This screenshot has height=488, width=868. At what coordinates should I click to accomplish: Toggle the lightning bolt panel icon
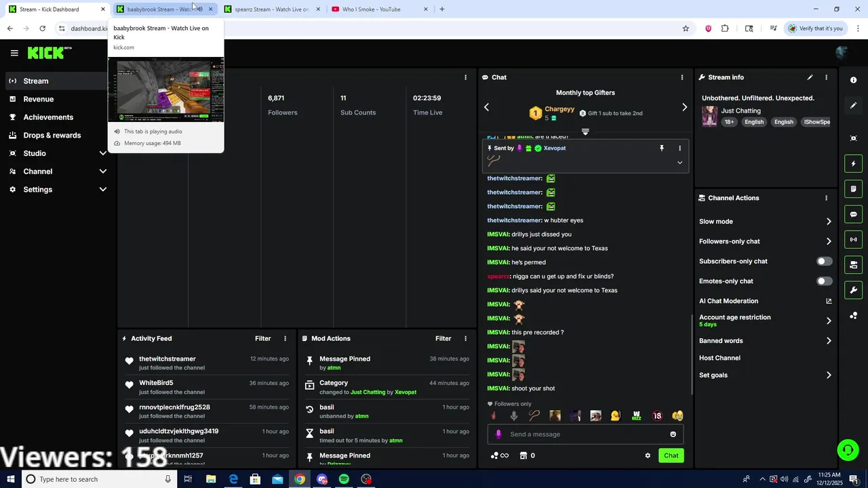[x=853, y=163]
